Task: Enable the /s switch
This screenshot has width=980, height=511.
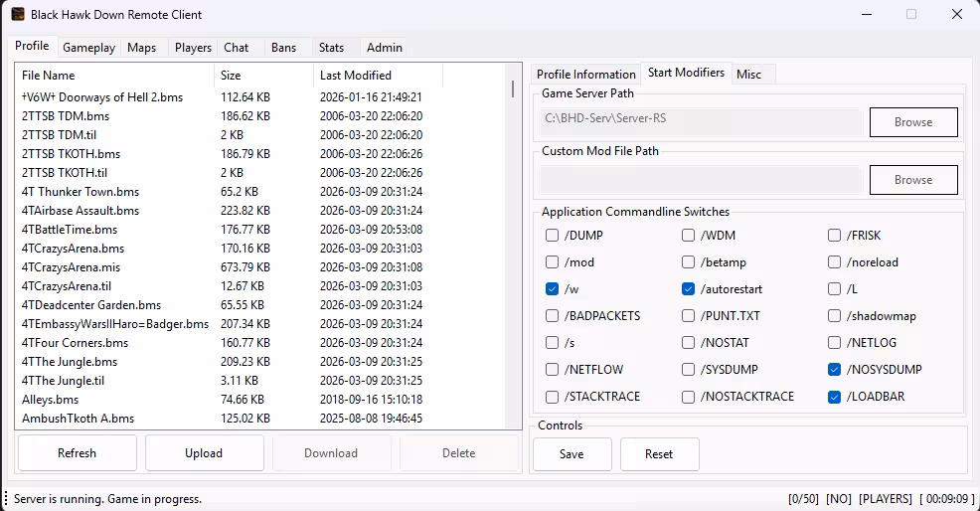Action: tap(552, 343)
